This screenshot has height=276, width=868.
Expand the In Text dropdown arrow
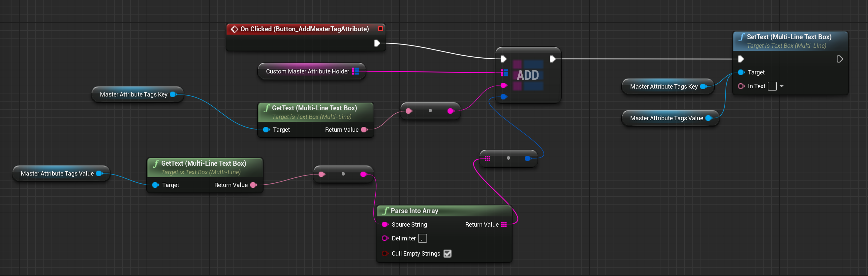781,86
